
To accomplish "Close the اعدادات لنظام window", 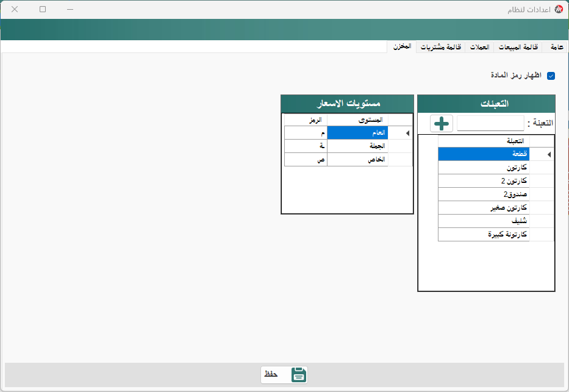I will [15, 9].
